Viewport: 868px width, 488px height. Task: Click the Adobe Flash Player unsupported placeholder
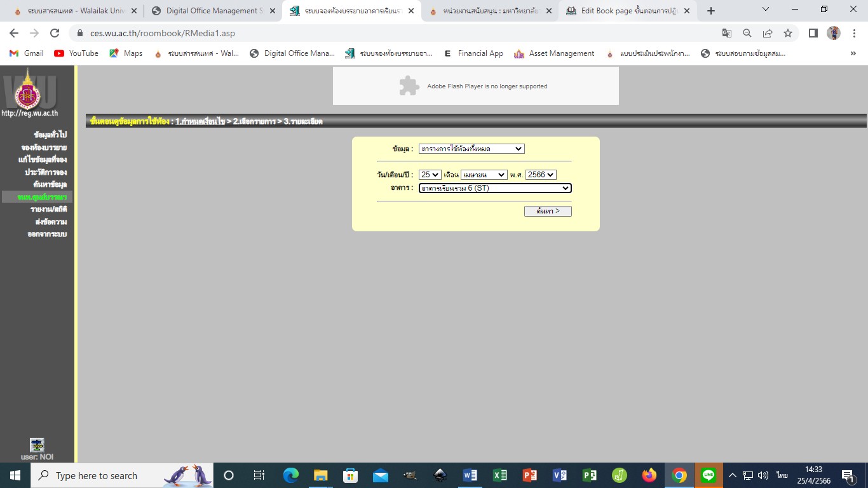475,86
